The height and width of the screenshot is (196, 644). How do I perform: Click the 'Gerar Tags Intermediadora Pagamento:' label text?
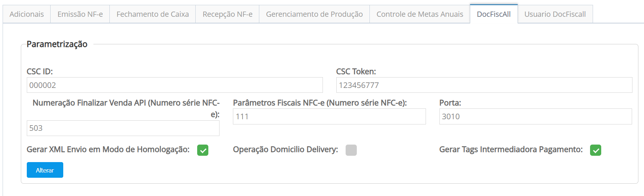pyautogui.click(x=511, y=149)
